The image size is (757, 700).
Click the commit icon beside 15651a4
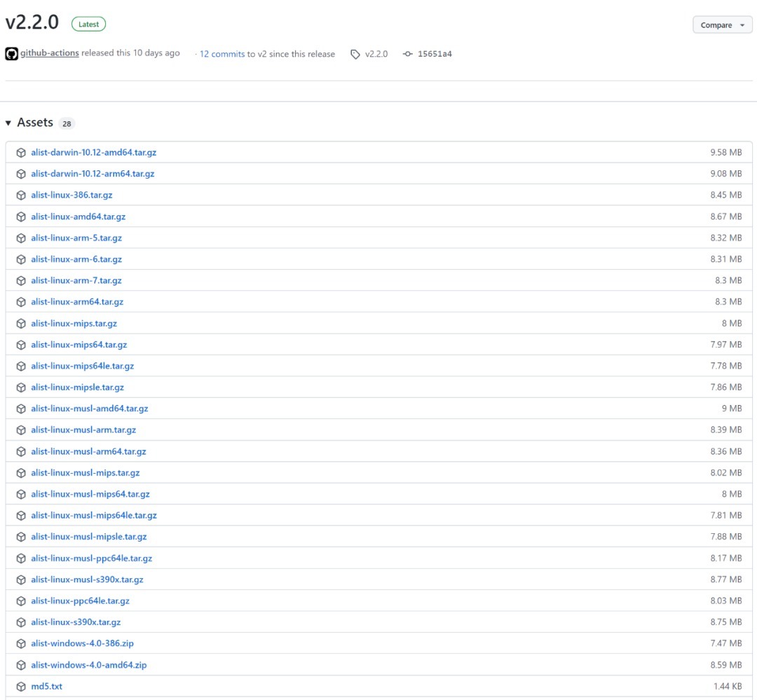coord(408,54)
